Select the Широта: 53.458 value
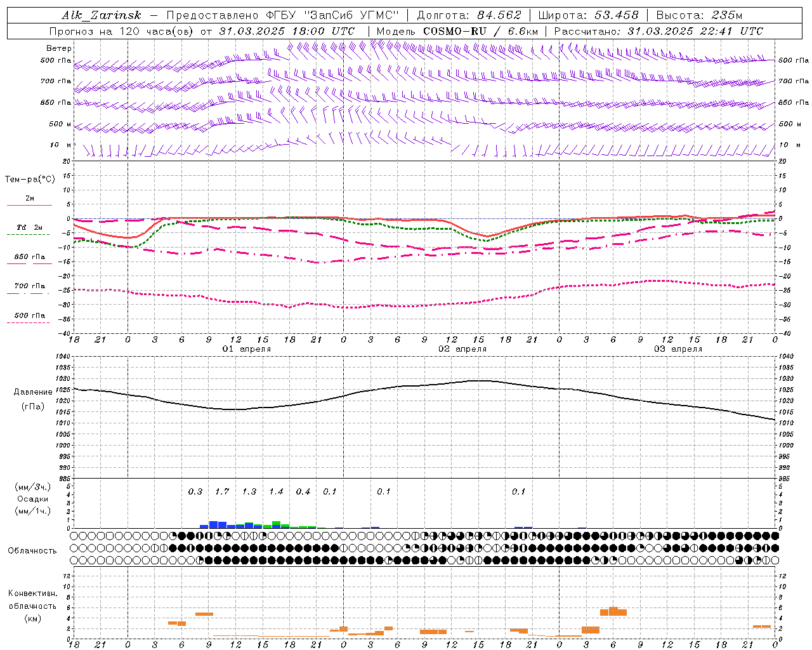Viewport: 812px width, 650px height. click(588, 15)
